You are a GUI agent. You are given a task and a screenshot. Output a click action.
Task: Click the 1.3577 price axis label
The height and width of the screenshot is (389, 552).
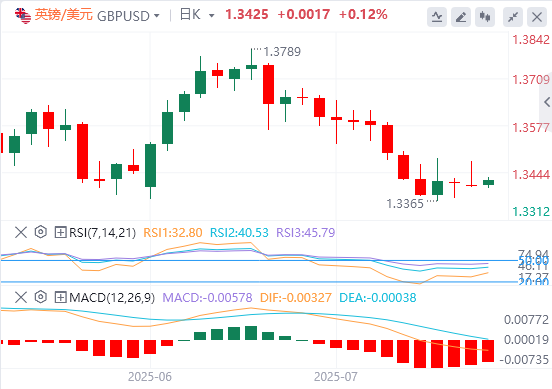pos(531,128)
